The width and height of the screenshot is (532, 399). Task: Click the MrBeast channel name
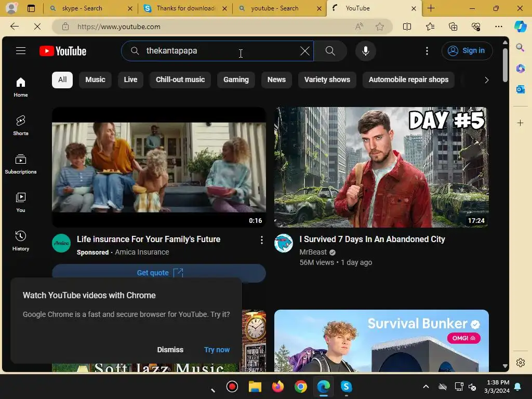coord(313,252)
